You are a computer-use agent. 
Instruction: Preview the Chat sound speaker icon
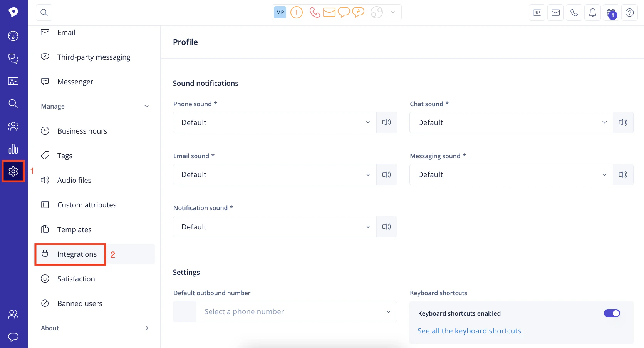(x=623, y=122)
